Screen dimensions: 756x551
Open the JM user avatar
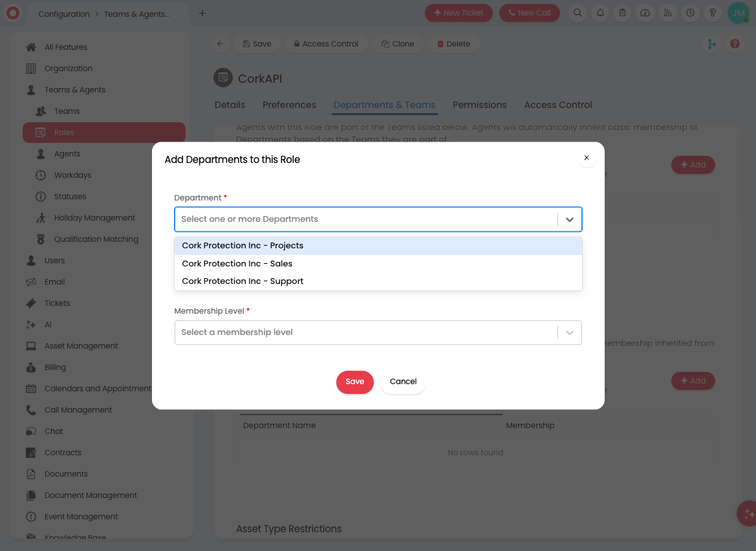click(738, 13)
